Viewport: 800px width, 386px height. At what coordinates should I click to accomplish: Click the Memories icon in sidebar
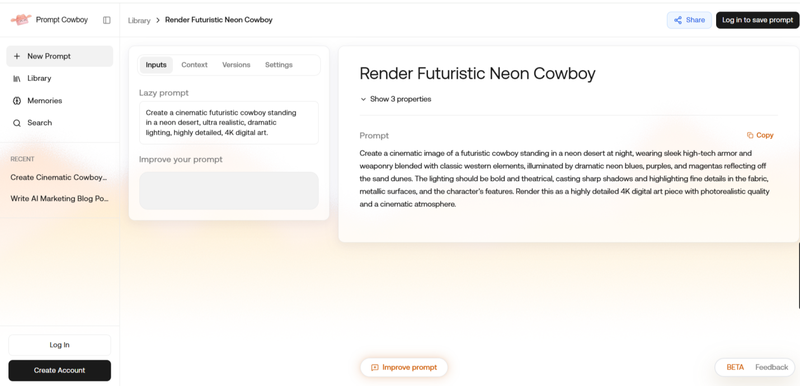point(17,100)
